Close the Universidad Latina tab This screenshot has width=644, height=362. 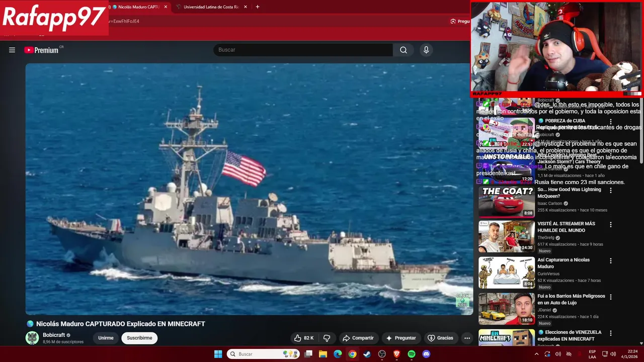(x=246, y=7)
